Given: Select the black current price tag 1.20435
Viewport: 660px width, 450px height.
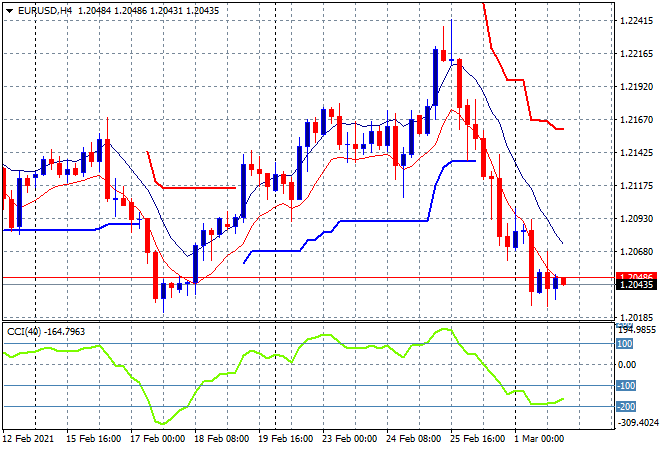Looking at the screenshot, I should tap(636, 285).
